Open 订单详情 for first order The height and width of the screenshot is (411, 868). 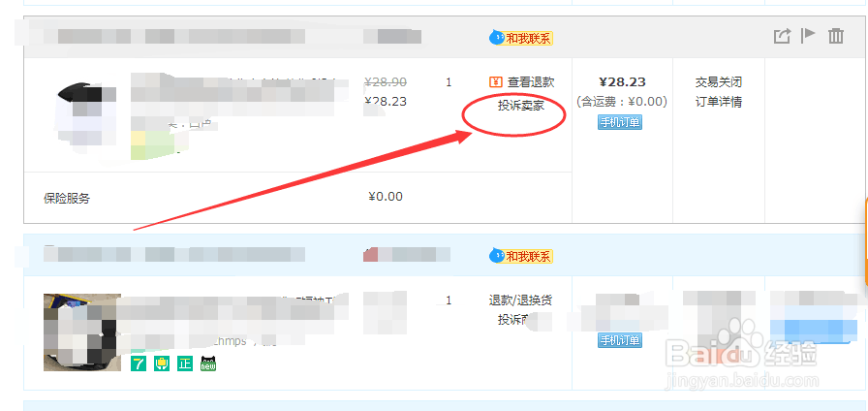pyautogui.click(x=719, y=102)
